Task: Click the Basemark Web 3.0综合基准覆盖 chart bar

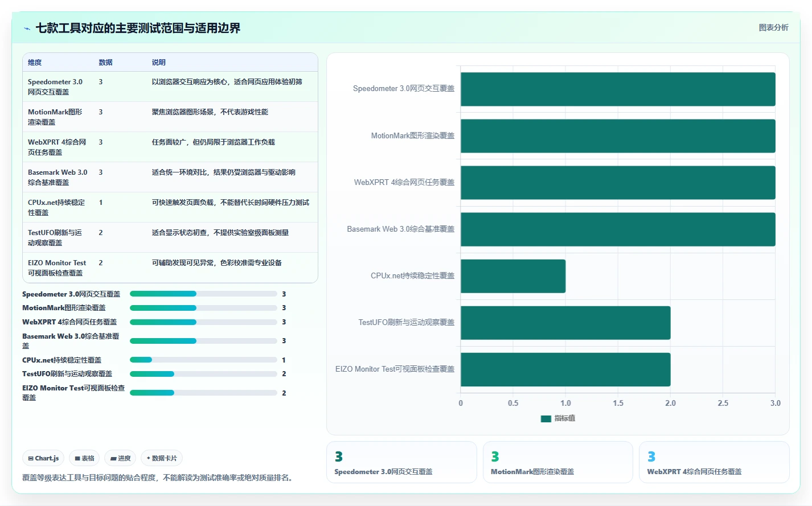Action: pyautogui.click(x=618, y=229)
